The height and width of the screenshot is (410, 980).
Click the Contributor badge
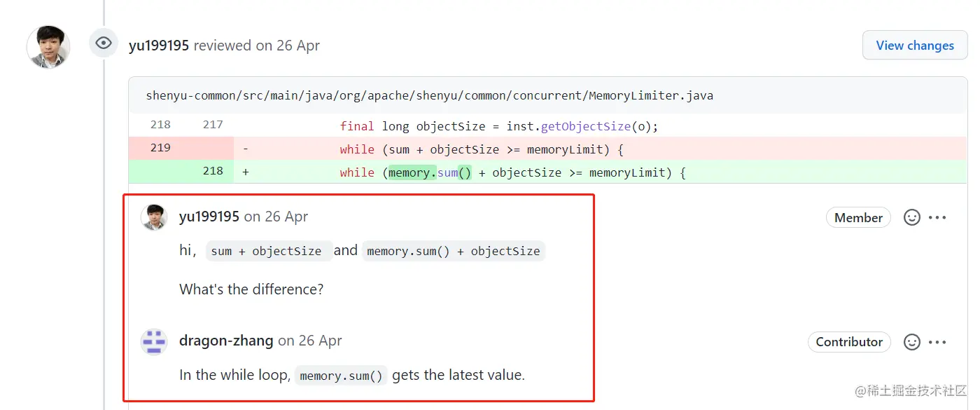849,342
